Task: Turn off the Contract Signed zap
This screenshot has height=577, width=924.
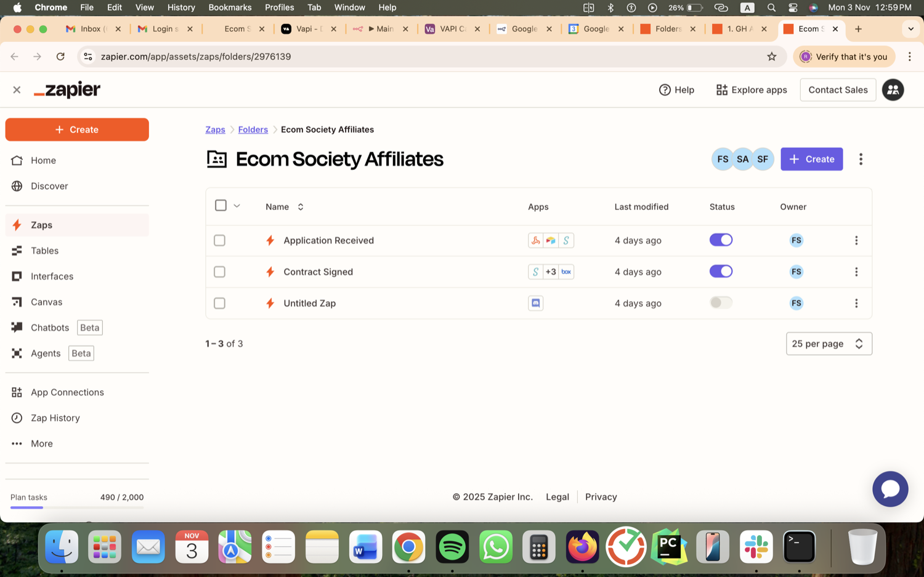Action: tap(721, 272)
